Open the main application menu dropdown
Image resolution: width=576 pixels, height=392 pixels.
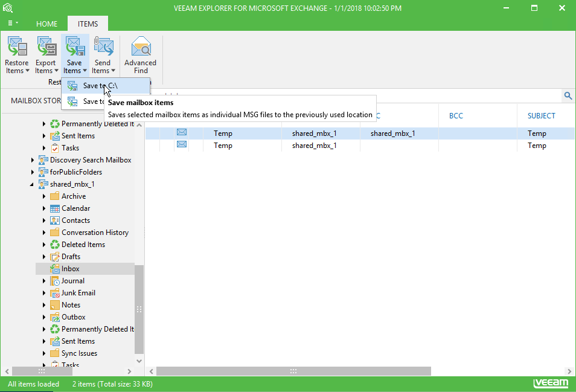click(x=13, y=23)
